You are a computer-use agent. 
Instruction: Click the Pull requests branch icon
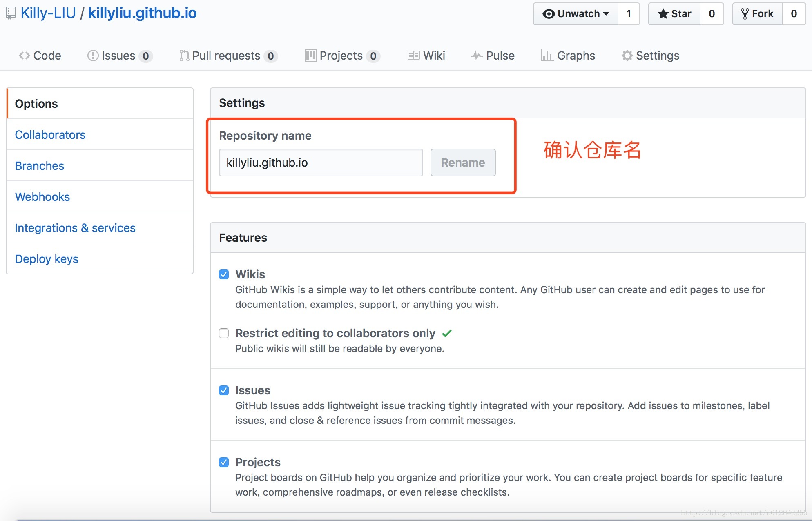(x=184, y=56)
